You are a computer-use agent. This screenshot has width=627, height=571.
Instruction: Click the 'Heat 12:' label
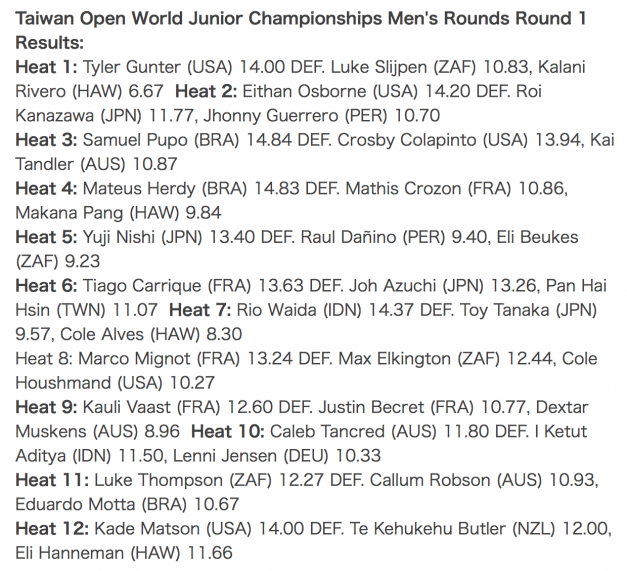(x=52, y=529)
